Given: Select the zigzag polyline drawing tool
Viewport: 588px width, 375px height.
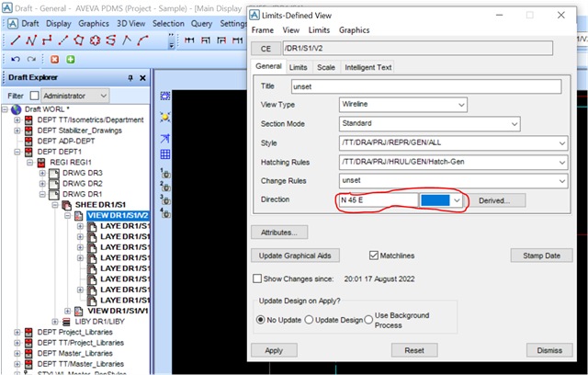Looking at the screenshot, I should (31, 40).
